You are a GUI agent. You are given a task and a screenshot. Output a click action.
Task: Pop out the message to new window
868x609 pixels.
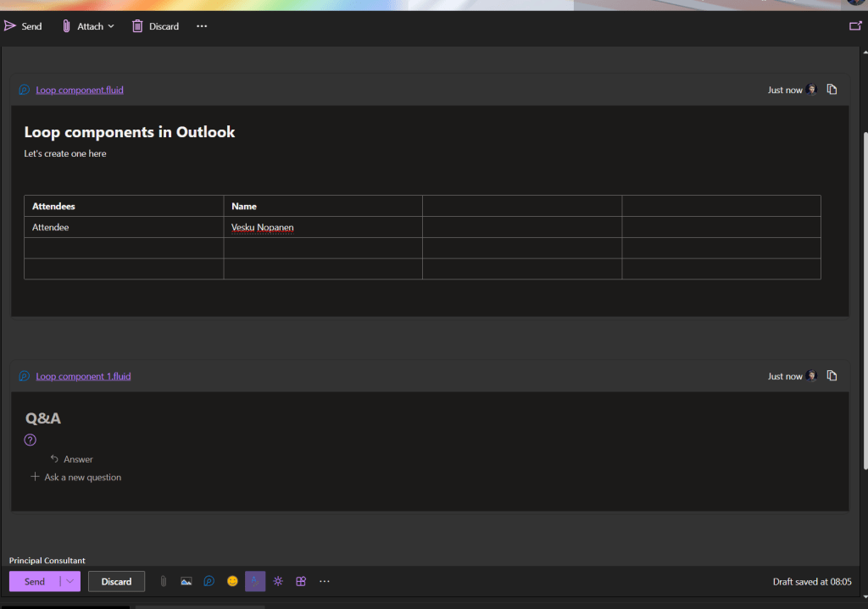[x=854, y=26]
